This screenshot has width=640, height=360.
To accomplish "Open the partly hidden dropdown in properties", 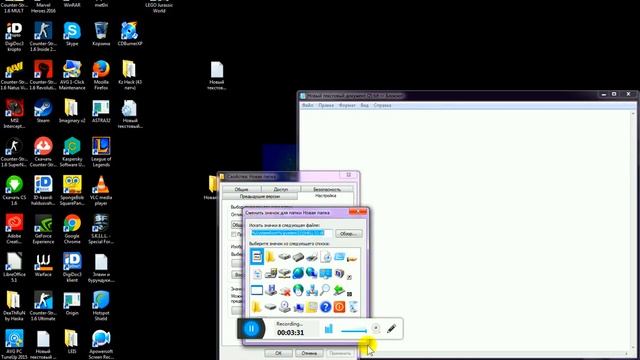I will [x=237, y=225].
